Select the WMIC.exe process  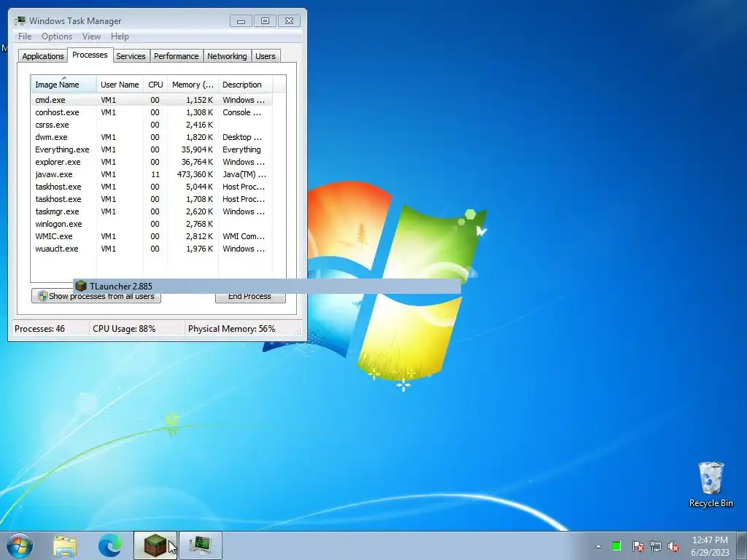(x=152, y=236)
